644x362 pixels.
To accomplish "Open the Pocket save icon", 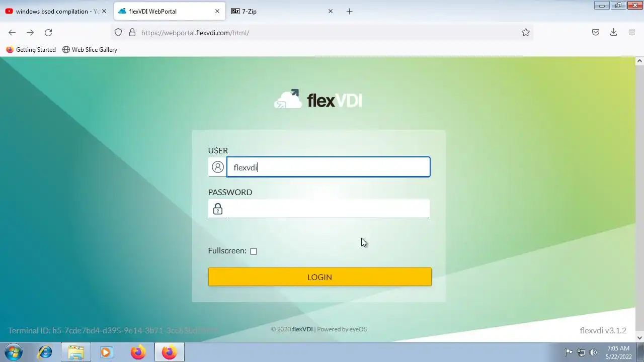I will pos(596,32).
